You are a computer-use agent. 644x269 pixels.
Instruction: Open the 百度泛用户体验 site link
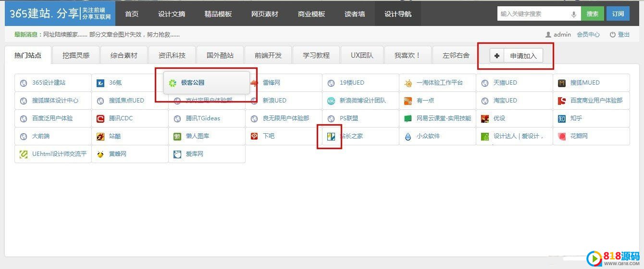click(53, 118)
